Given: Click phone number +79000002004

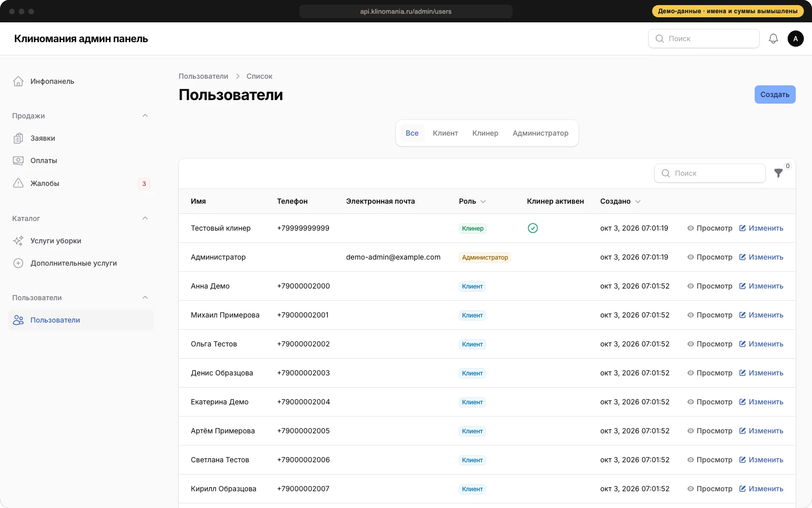Looking at the screenshot, I should tap(303, 402).
